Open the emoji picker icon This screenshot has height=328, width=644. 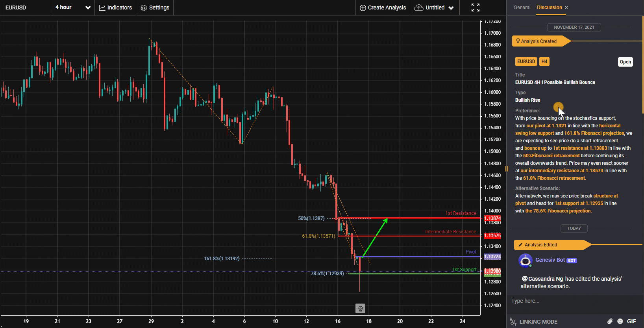tap(620, 321)
